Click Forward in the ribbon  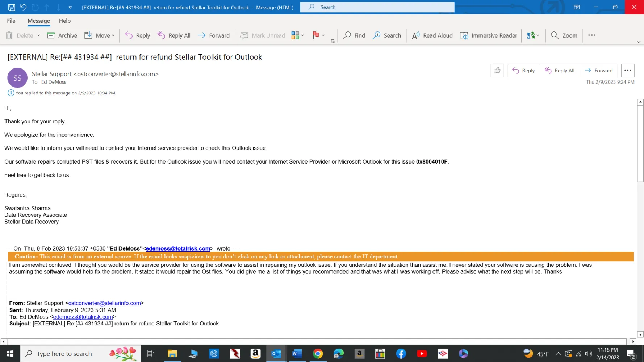214,35
